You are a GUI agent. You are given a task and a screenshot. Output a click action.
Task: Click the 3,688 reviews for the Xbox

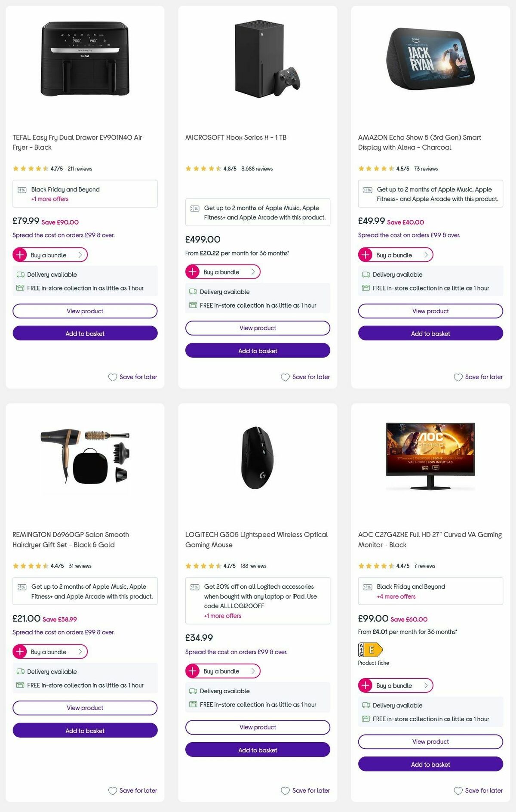[257, 169]
